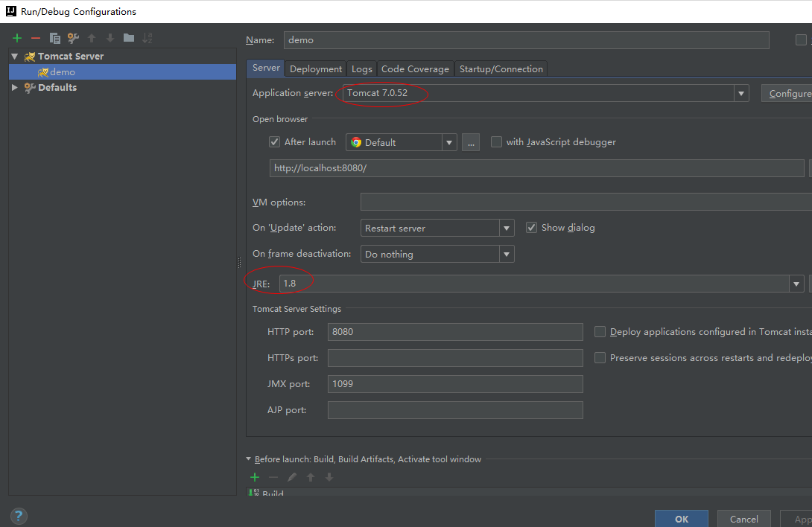Add a before launch task with the green plus
The height and width of the screenshot is (527, 812).
coord(255,477)
